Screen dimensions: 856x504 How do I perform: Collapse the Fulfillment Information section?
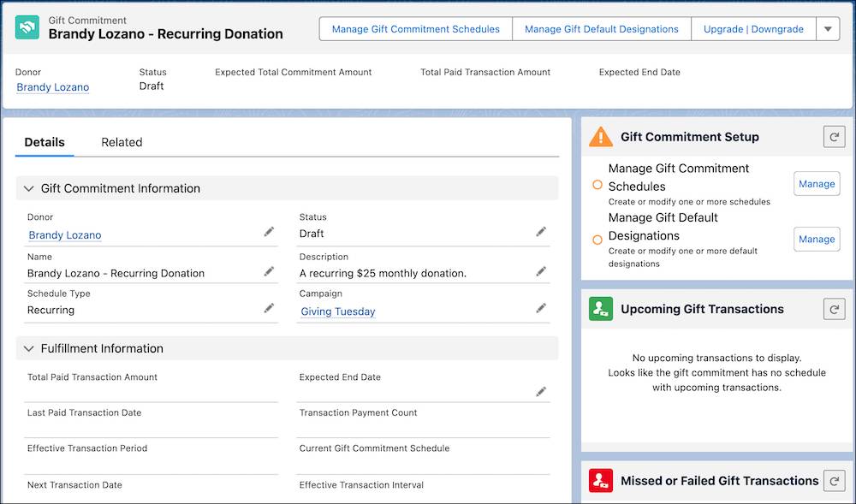click(x=29, y=348)
